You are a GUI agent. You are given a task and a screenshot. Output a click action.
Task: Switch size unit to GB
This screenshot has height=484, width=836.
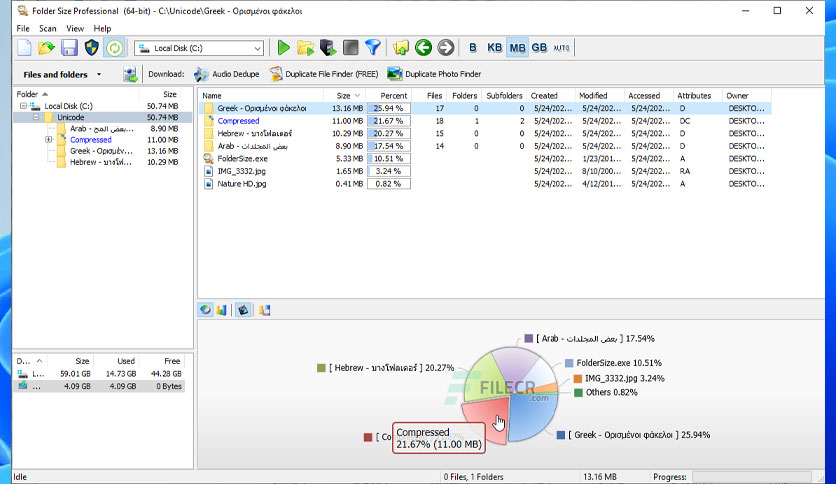click(539, 48)
